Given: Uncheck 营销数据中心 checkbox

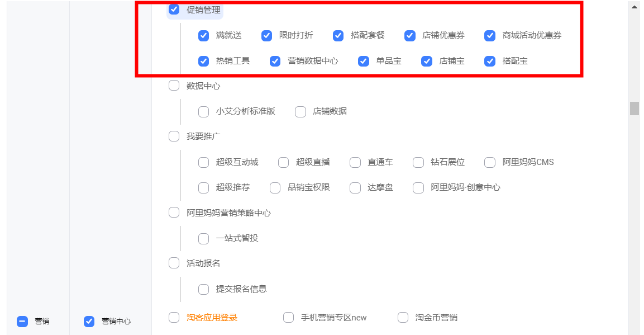Looking at the screenshot, I should (275, 61).
